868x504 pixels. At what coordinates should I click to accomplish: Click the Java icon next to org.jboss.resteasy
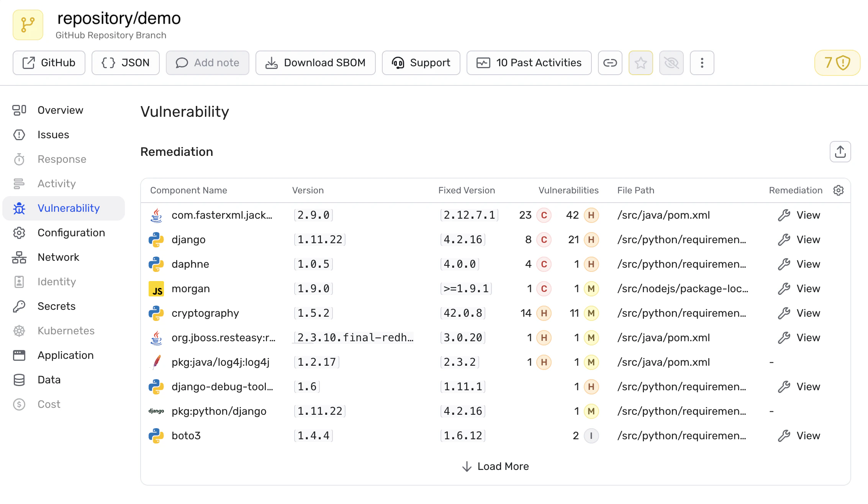point(156,338)
